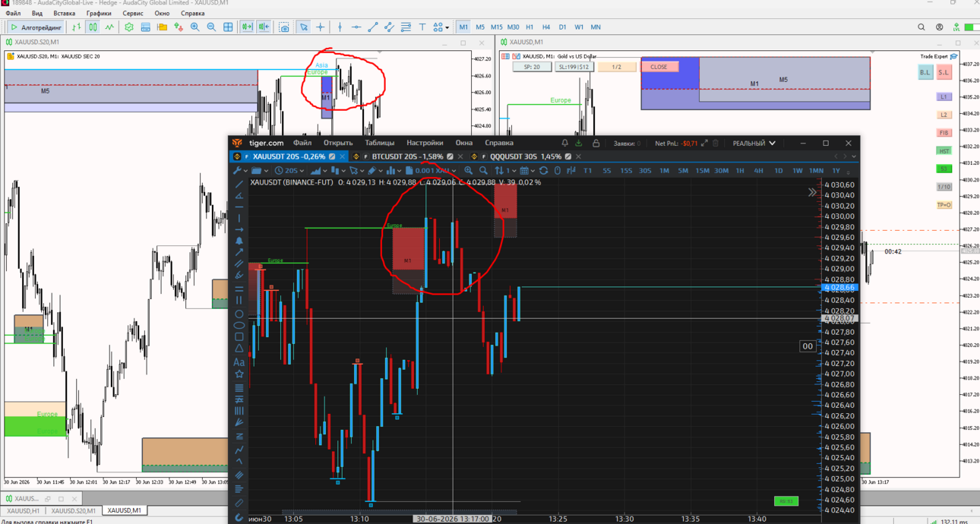Click the B.L button on trade panel
The image size is (980, 524).
(925, 73)
